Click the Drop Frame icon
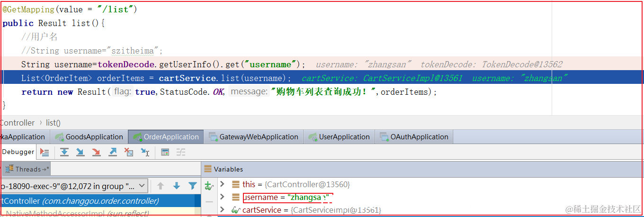Viewport: 644px width, 217px height. click(129, 152)
